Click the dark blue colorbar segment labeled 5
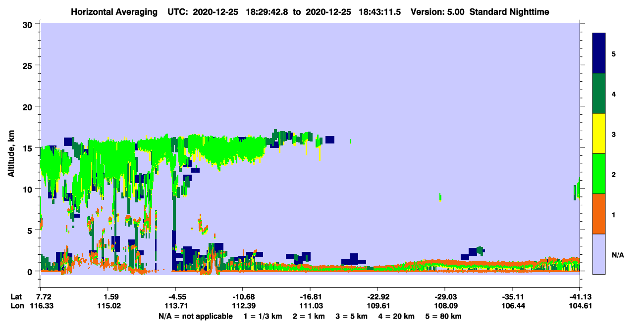 coord(599,53)
